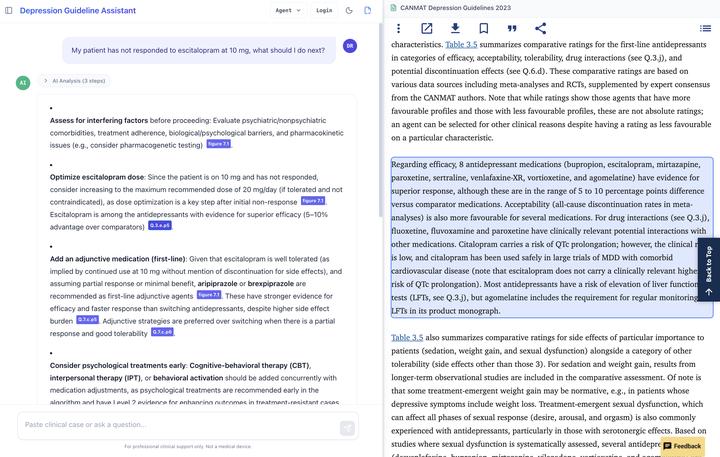Click the Q.3.e.p5 citation badge
720x457 pixels.
160,225
